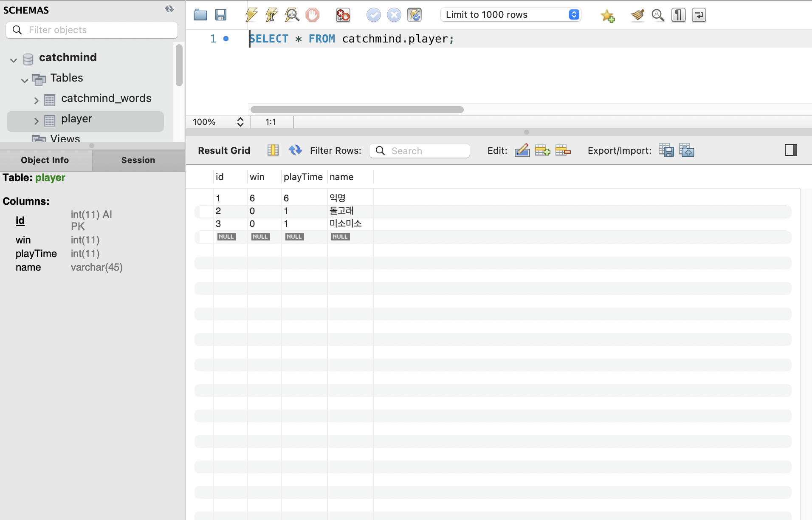Click the Filter Rows search field
This screenshot has width=812, height=520.
[420, 151]
